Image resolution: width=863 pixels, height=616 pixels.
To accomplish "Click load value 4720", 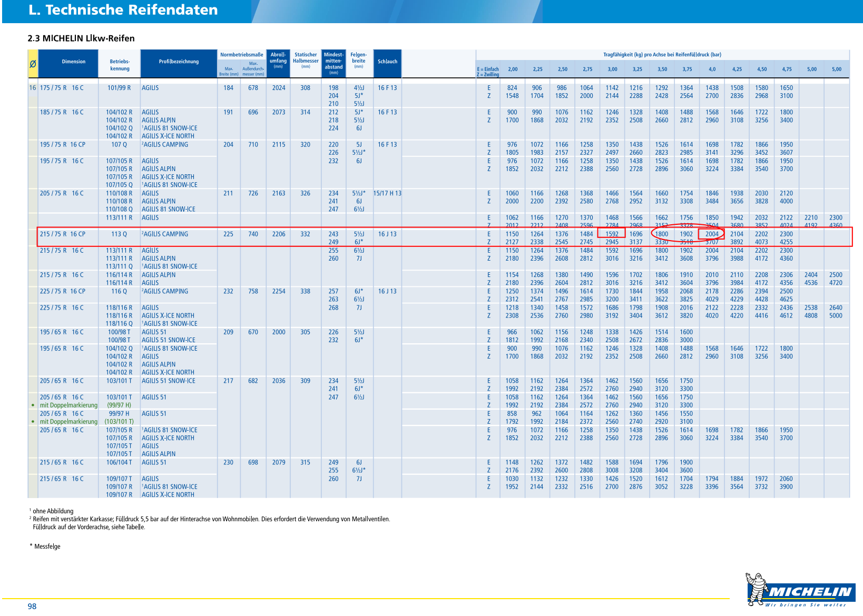I will 836,283.
